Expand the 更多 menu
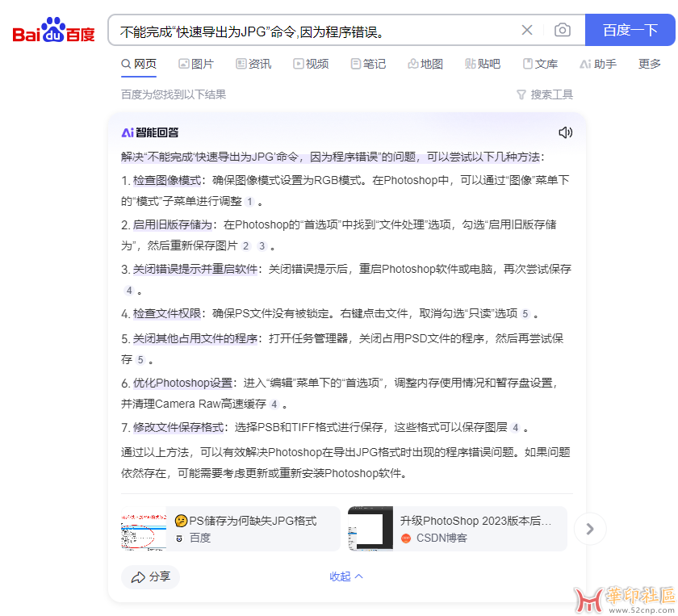Viewport: 678px width, 616px height. click(650, 64)
